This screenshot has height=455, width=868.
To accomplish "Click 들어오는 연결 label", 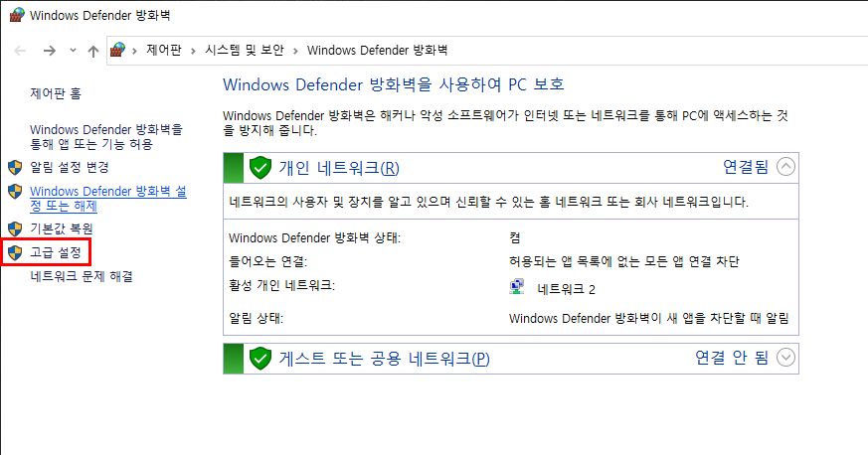I will click(x=267, y=261).
